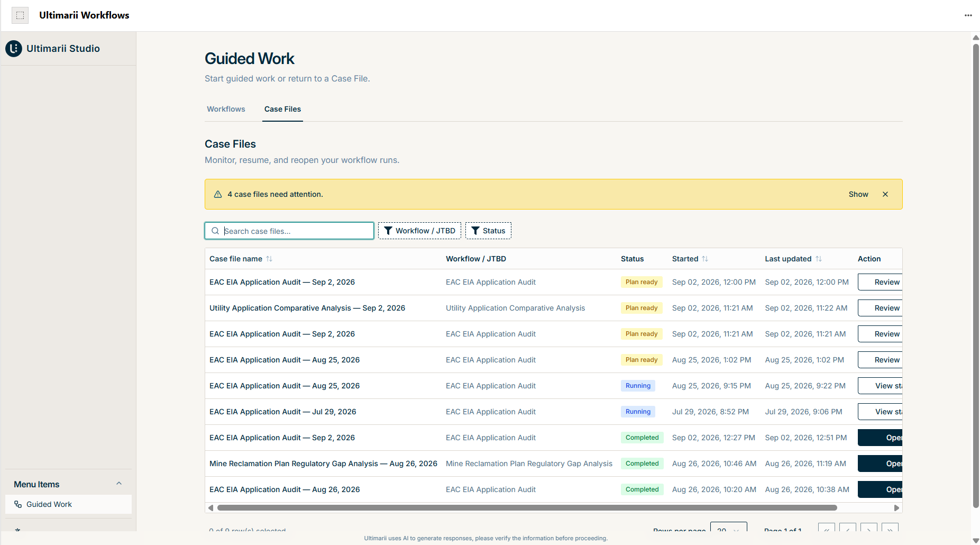Click the 'Aug 26, 2026, 11:19 AM' last updated cell
This screenshot has width=980, height=545.
pyautogui.click(x=805, y=464)
